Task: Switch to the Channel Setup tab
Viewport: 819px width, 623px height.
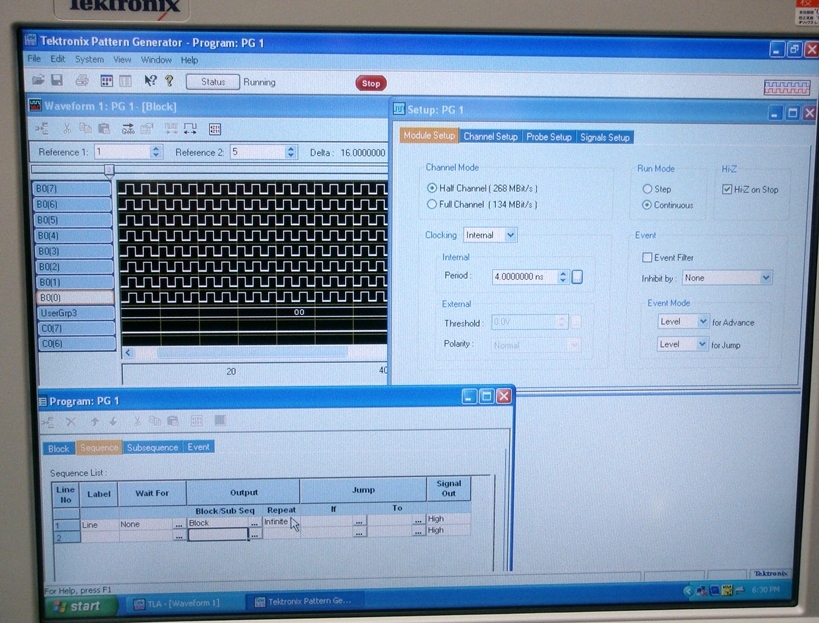Action: [490, 136]
